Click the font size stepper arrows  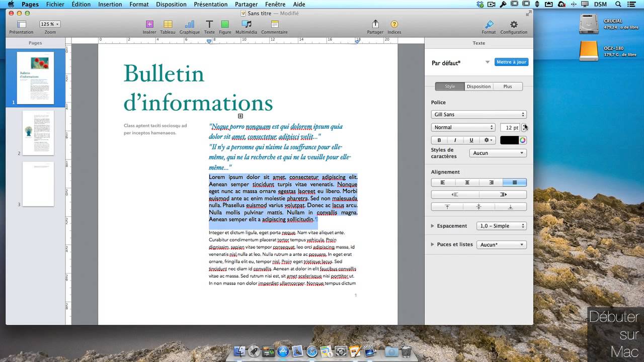[524, 127]
